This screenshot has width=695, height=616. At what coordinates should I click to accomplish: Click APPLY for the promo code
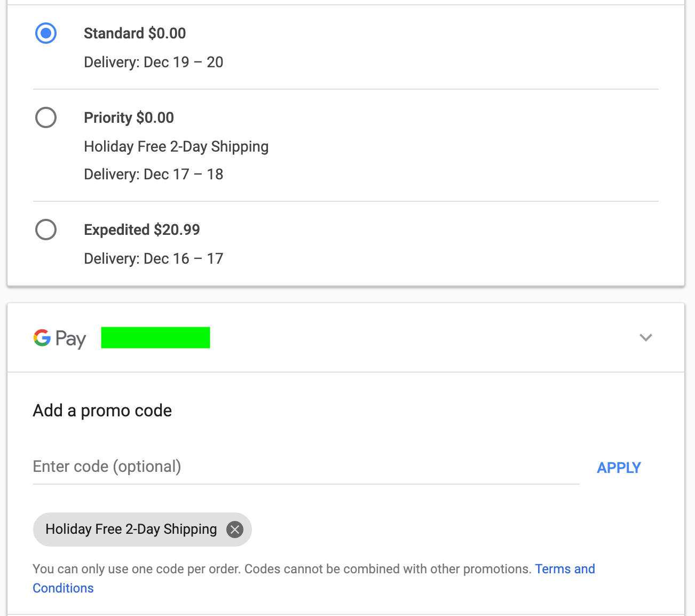click(x=619, y=468)
